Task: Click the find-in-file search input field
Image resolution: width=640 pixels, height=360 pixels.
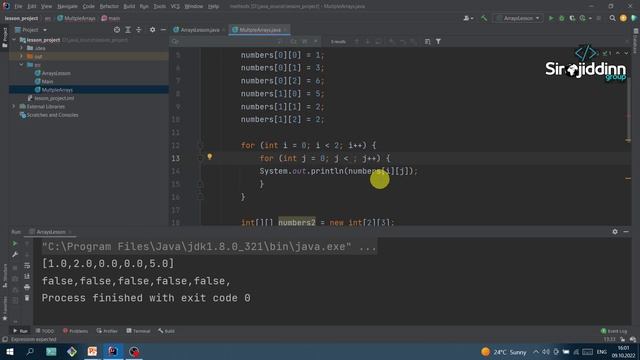Action: (x=229, y=41)
